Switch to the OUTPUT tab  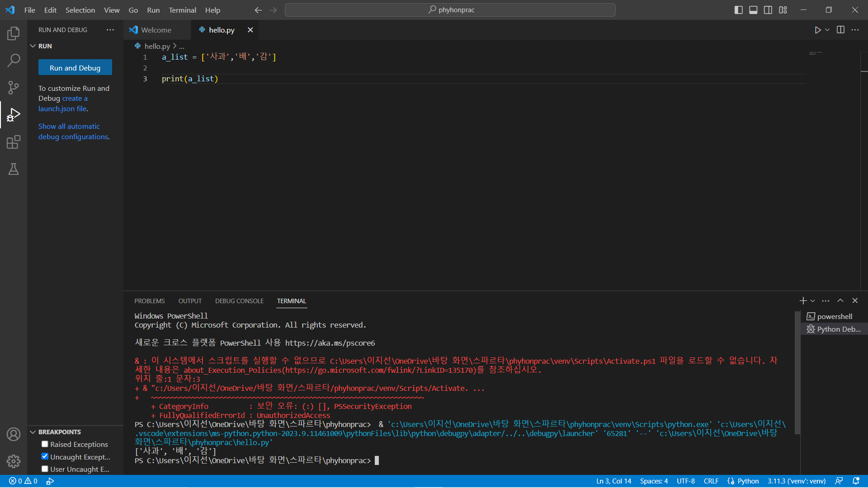pyautogui.click(x=190, y=301)
